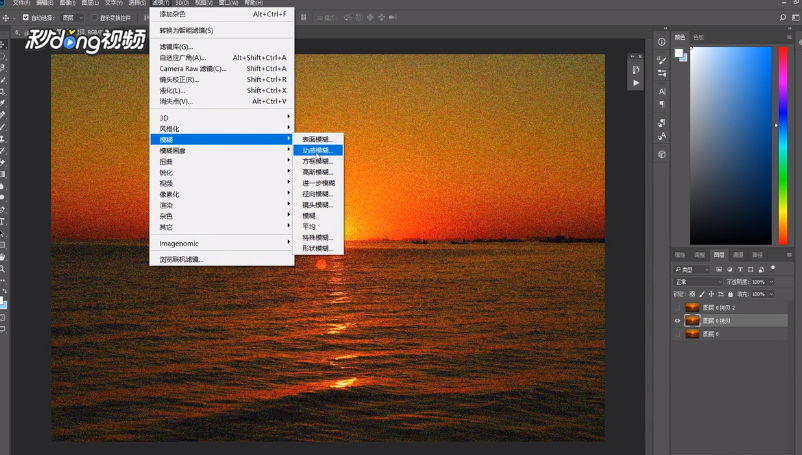Expand the blur gallery submenu below highlighted item
Screen dimensions: 802x455
(222, 151)
